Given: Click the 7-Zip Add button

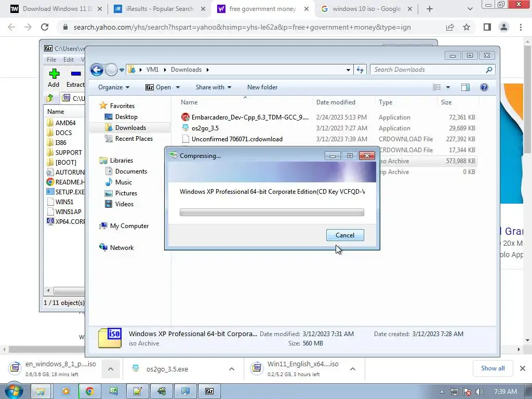Looking at the screenshot, I should (54, 78).
